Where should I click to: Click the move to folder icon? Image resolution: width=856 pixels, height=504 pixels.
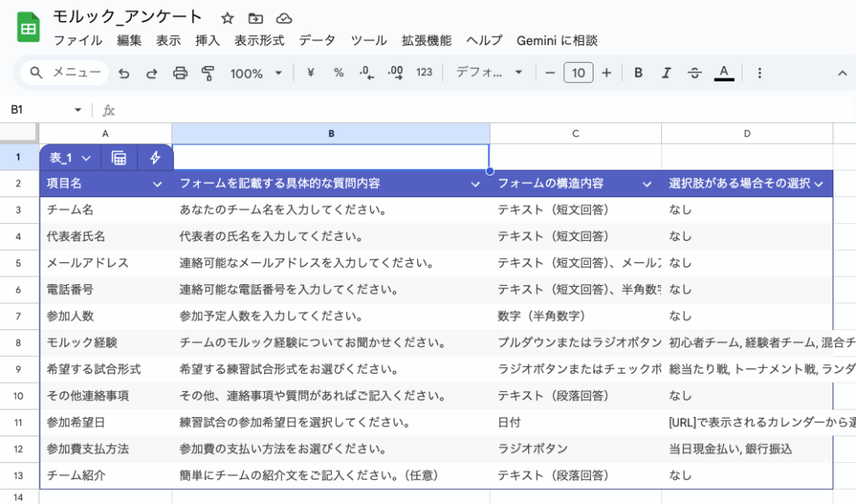[256, 18]
